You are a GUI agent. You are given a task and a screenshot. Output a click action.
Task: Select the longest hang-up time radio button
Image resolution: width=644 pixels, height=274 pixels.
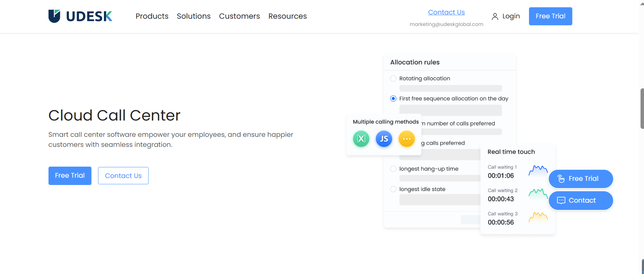(x=393, y=169)
